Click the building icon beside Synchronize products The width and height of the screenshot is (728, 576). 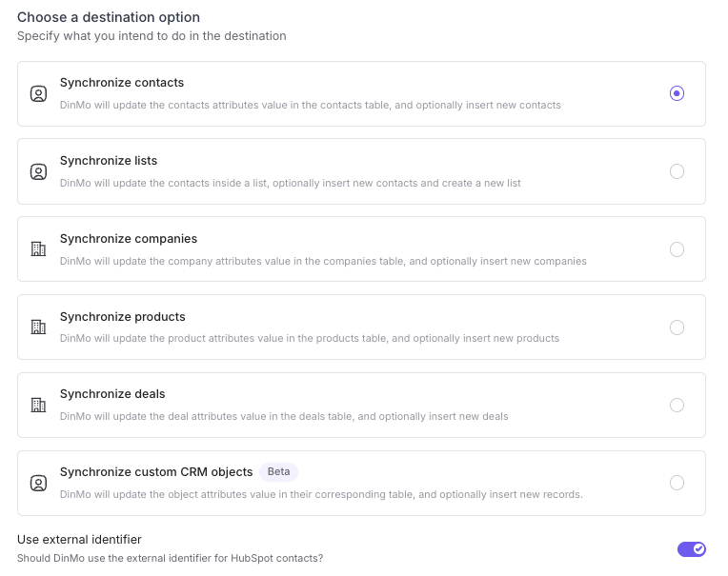38,328
